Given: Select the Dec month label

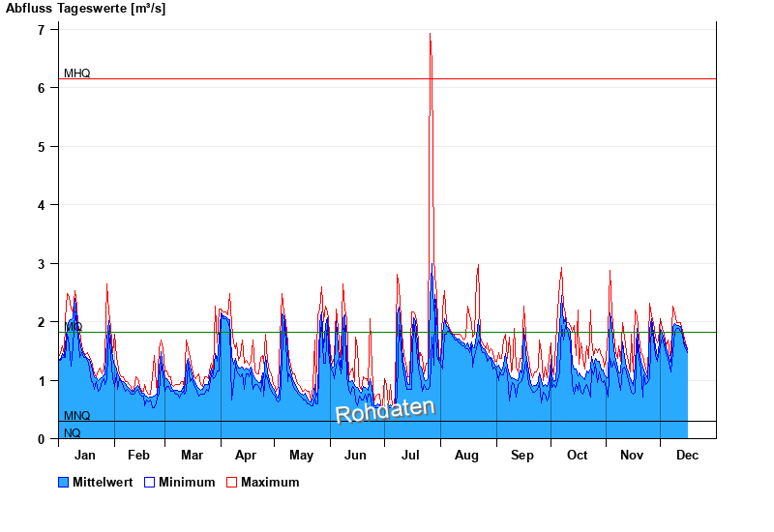Looking at the screenshot, I should point(687,455).
